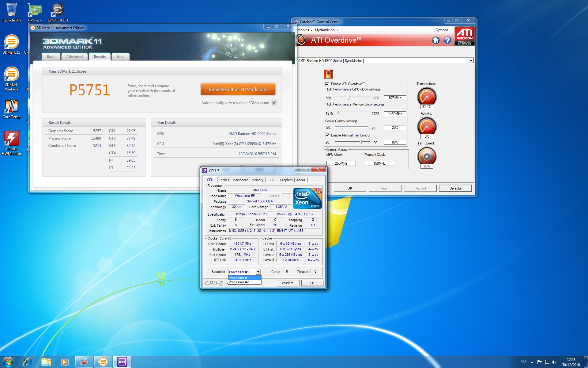Click the Manual Fan Control slider thumb
Screen dimensions: 588x368
[x=362, y=142]
